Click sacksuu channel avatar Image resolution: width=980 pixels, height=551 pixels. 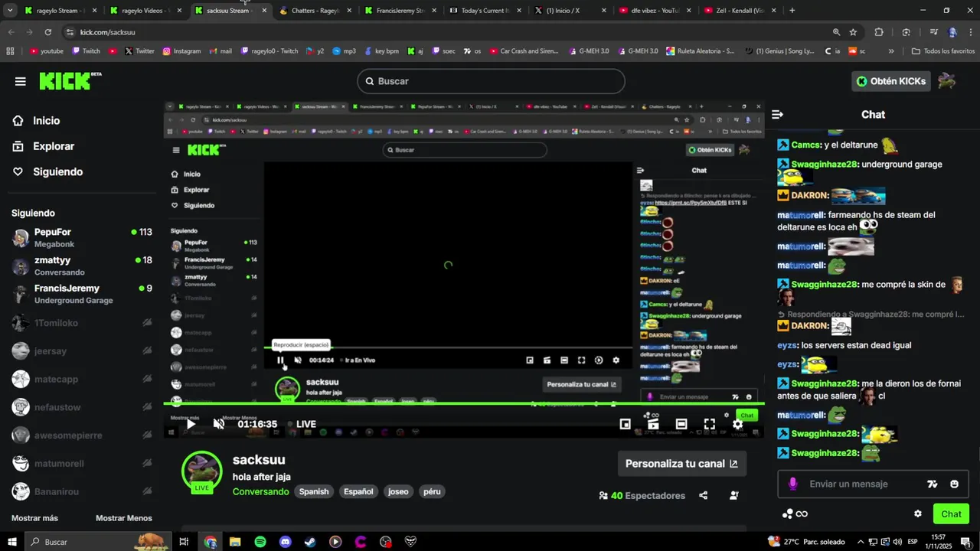tap(202, 471)
